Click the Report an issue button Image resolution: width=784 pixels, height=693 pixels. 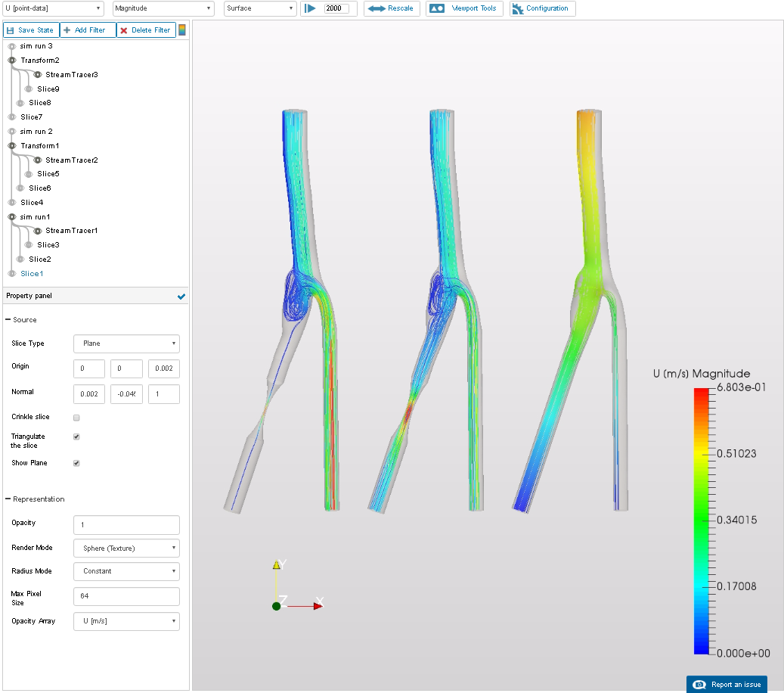(x=727, y=684)
